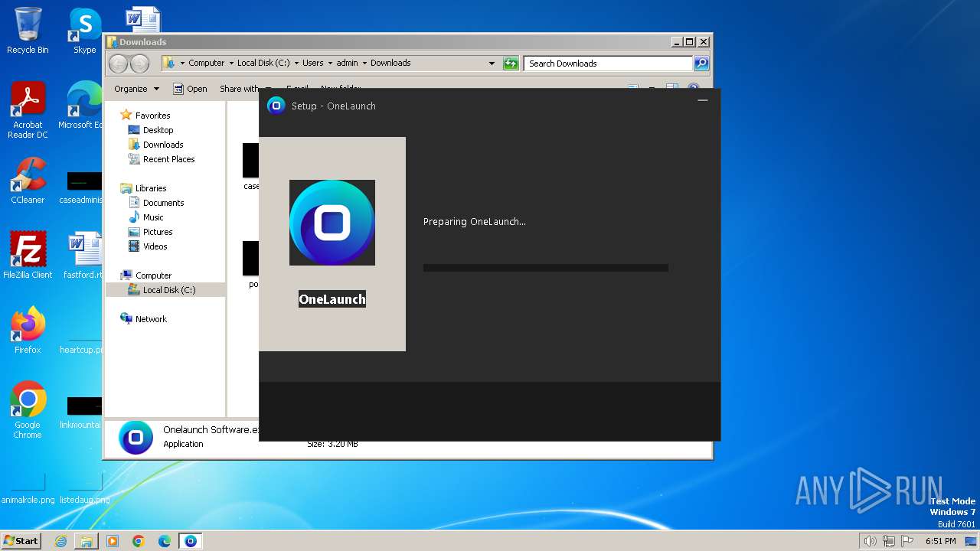Open Windows Media Player from taskbar
This screenshot has width=980, height=551.
click(113, 541)
